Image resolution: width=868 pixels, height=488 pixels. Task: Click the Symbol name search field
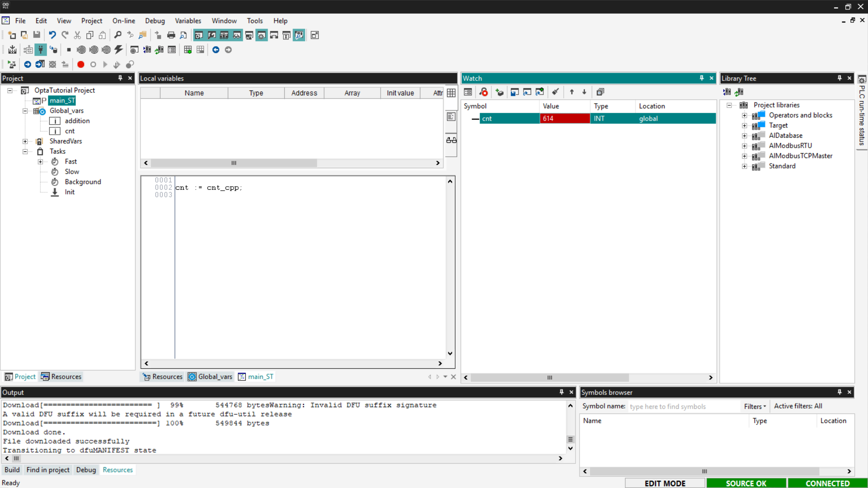(x=683, y=407)
